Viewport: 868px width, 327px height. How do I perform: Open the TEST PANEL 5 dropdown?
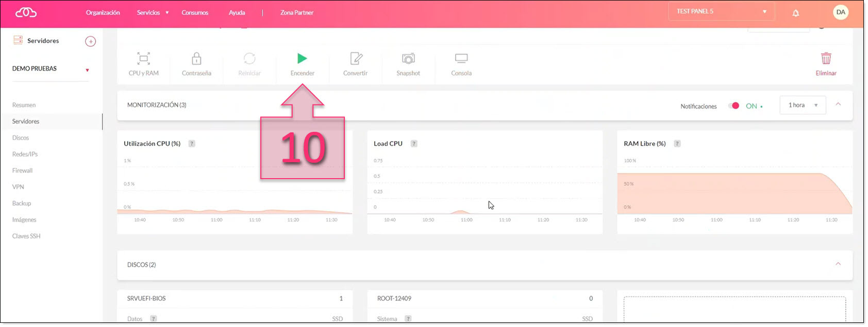[x=721, y=12]
